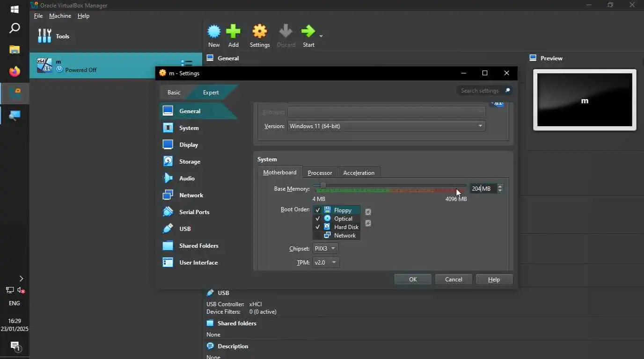Open the File menu
644x359 pixels.
[x=38, y=15]
